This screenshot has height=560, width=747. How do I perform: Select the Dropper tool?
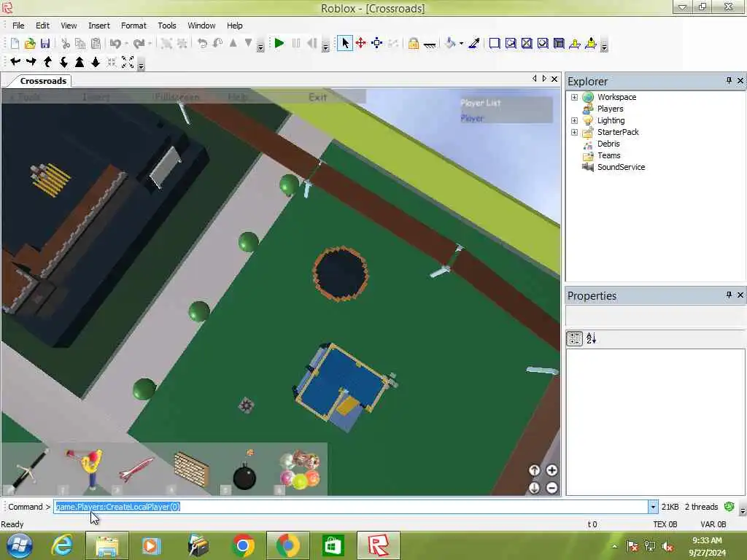tap(474, 43)
